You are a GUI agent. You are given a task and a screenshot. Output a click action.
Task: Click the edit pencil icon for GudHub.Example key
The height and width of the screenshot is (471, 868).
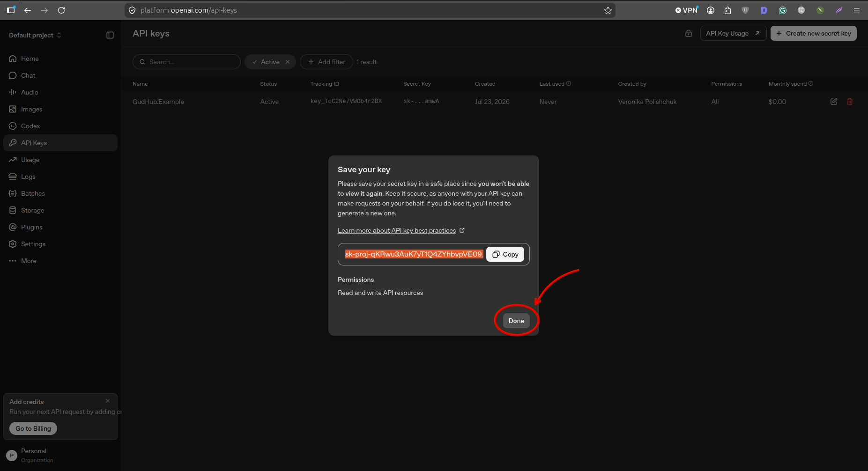click(834, 102)
